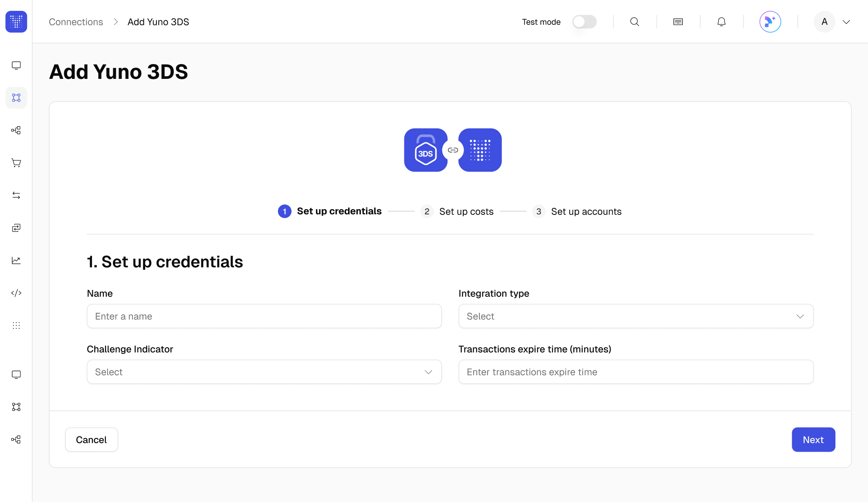This screenshot has height=502, width=868.
Task: Click the Connections breadcrumb link
Action: 76,22
